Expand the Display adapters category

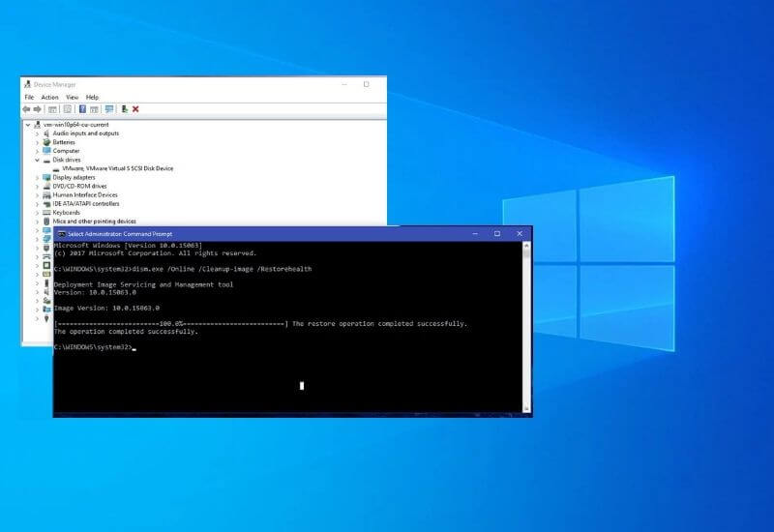pyautogui.click(x=37, y=178)
